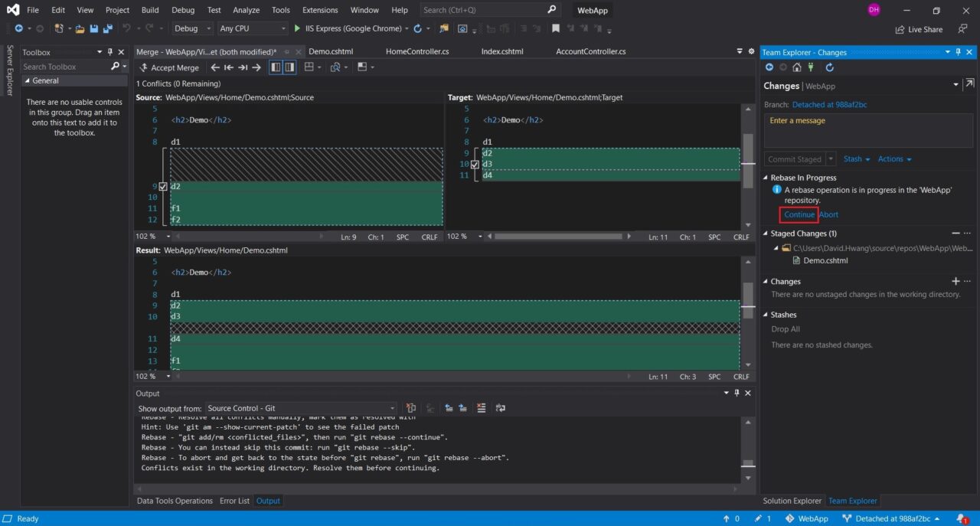Toggle word wrap in Output window
This screenshot has height=526, width=980.
coord(501,408)
